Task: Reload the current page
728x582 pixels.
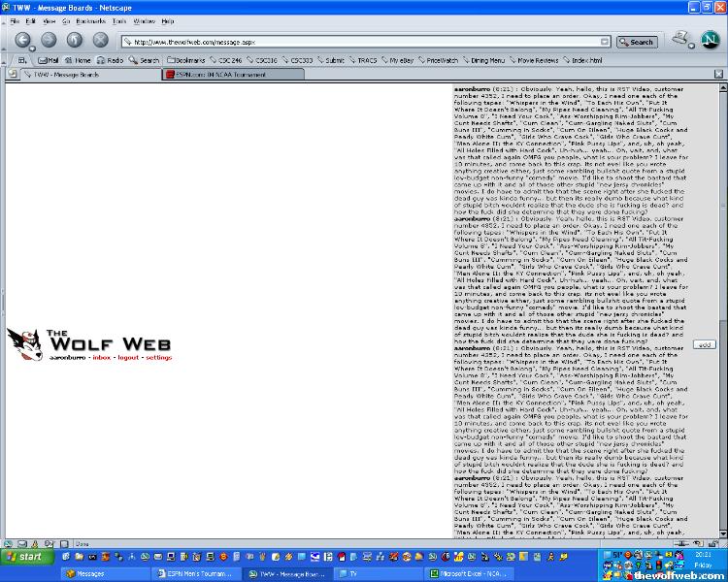Action: pyautogui.click(x=74, y=40)
